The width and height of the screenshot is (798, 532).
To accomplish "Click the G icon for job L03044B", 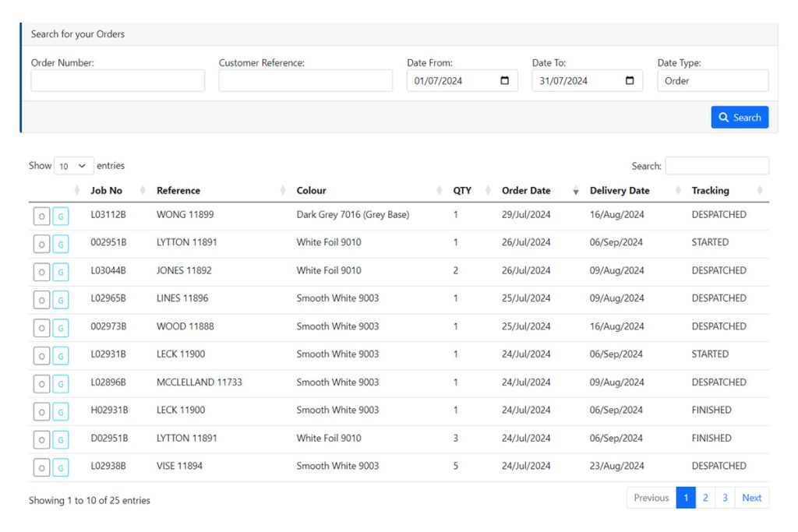I will (x=61, y=272).
